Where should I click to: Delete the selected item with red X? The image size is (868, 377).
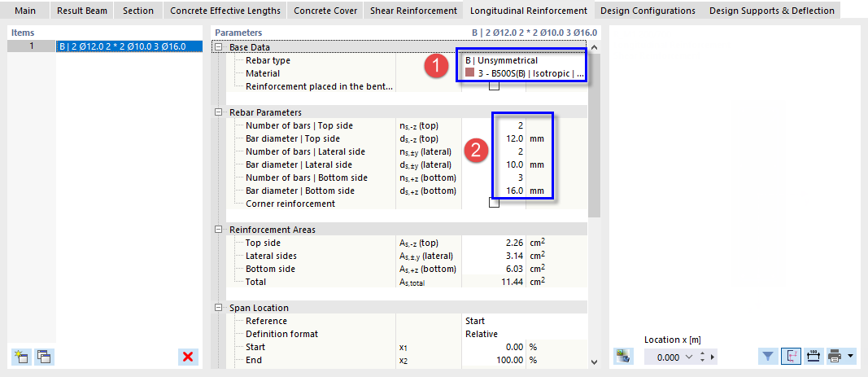(189, 357)
